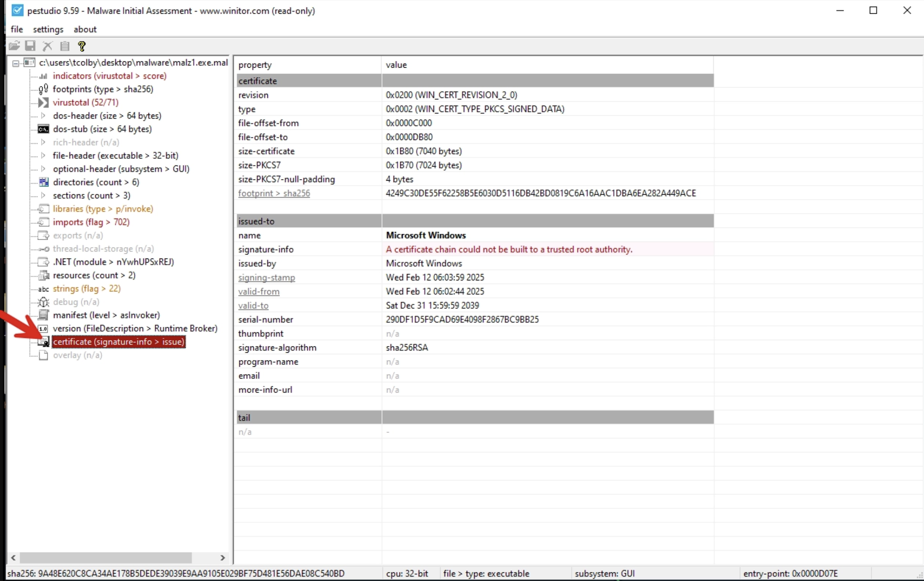
Task: Click the save toolbar icon
Action: click(30, 46)
